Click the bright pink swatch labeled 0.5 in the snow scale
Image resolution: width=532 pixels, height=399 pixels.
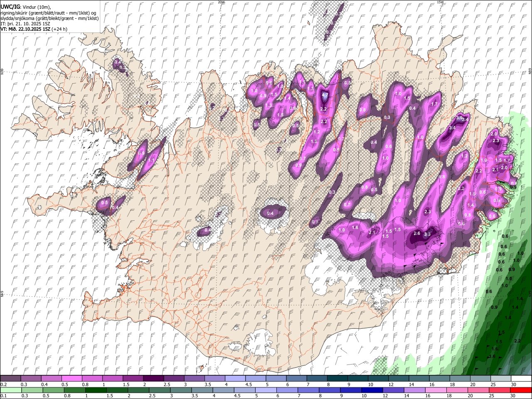tap(71, 379)
